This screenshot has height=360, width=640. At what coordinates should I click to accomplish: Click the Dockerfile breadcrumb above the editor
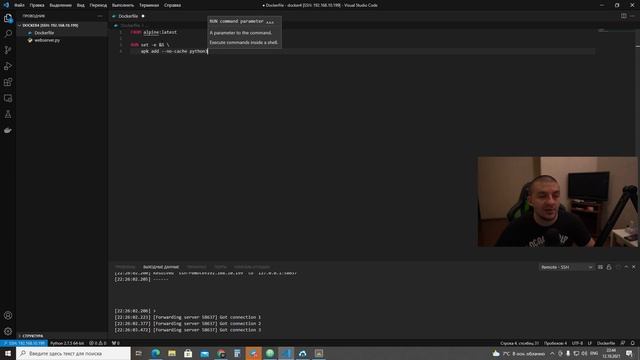click(129, 25)
